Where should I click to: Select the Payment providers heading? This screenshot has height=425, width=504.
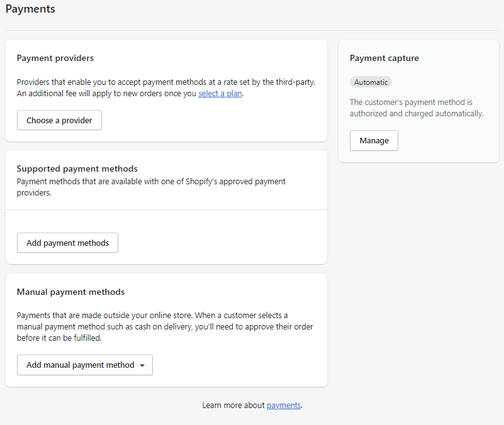[55, 58]
